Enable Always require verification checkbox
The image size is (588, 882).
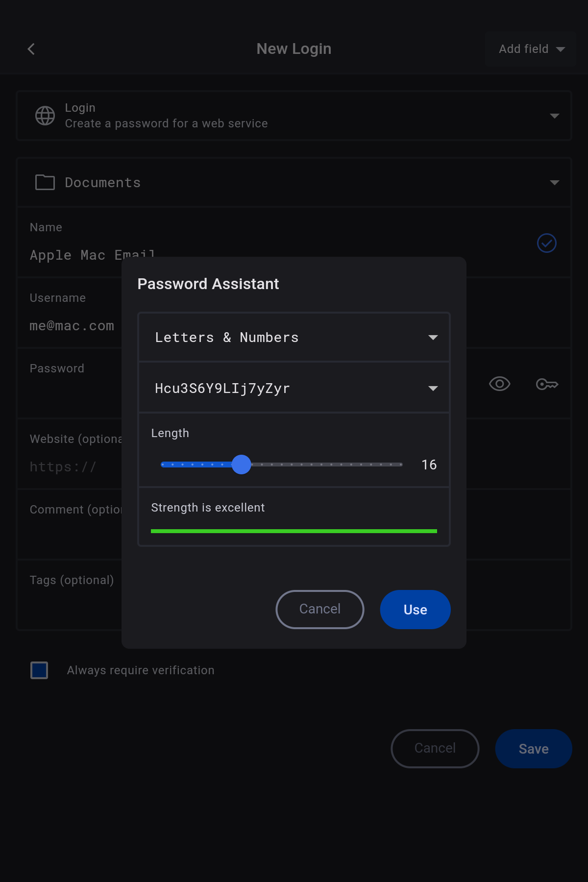pos(39,670)
